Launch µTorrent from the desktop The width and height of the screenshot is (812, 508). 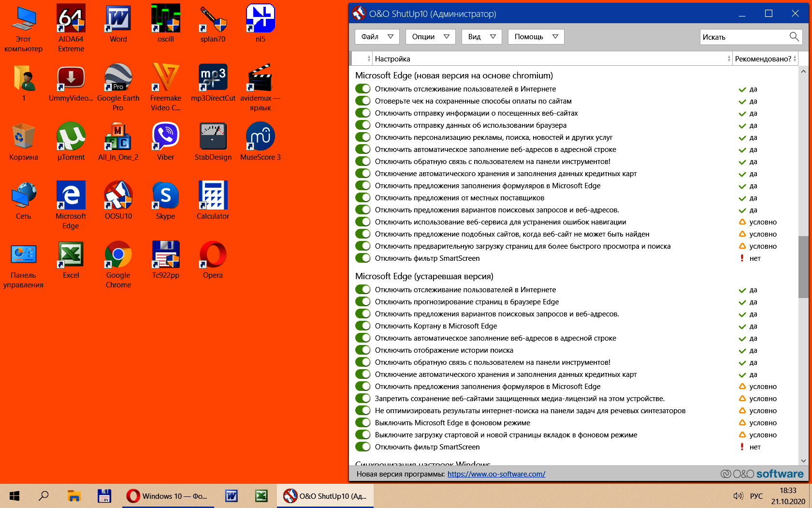coord(71,141)
